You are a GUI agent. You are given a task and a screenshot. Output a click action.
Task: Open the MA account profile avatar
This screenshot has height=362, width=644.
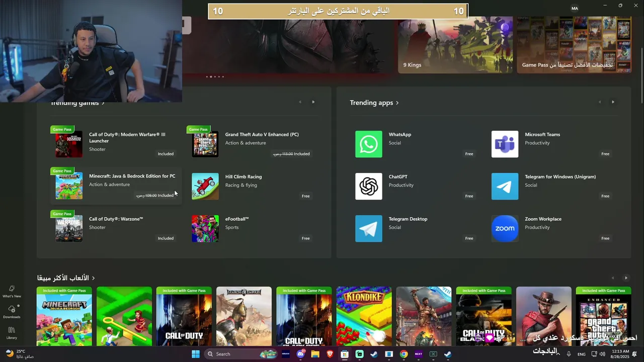[x=575, y=8]
